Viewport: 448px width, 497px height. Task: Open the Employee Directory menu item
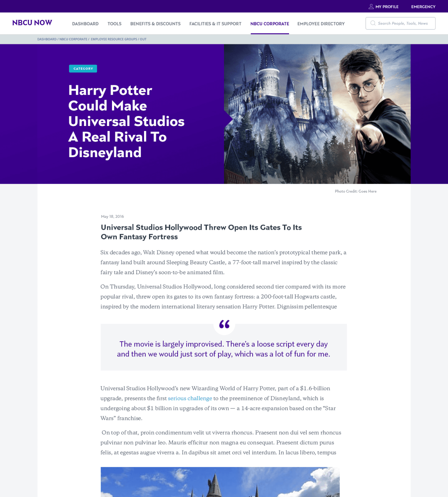coord(321,24)
